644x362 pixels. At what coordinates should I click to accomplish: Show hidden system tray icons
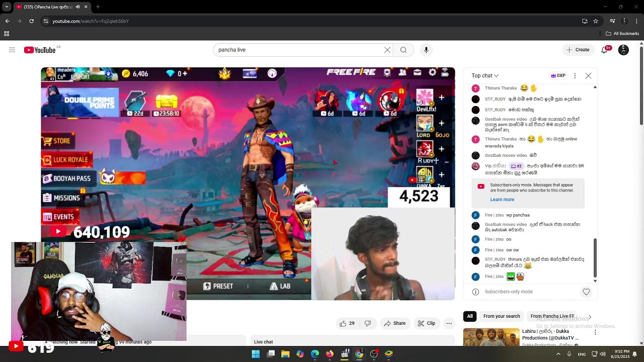pyautogui.click(x=558, y=354)
